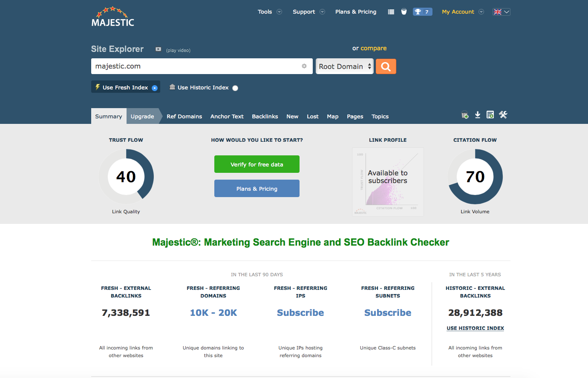The width and height of the screenshot is (588, 378).
Task: Click the Verify for free data button
Action: [x=257, y=164]
